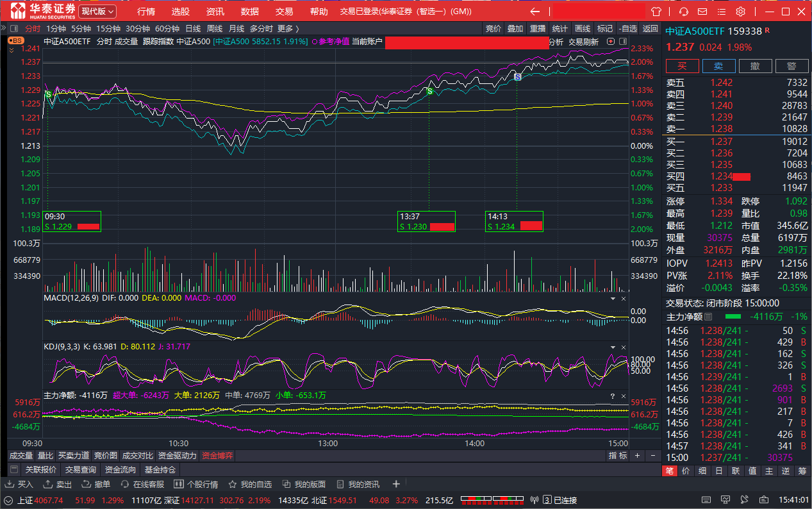The width and height of the screenshot is (812, 509).
Task: Switch to the 日线 chart tab
Action: [193, 28]
